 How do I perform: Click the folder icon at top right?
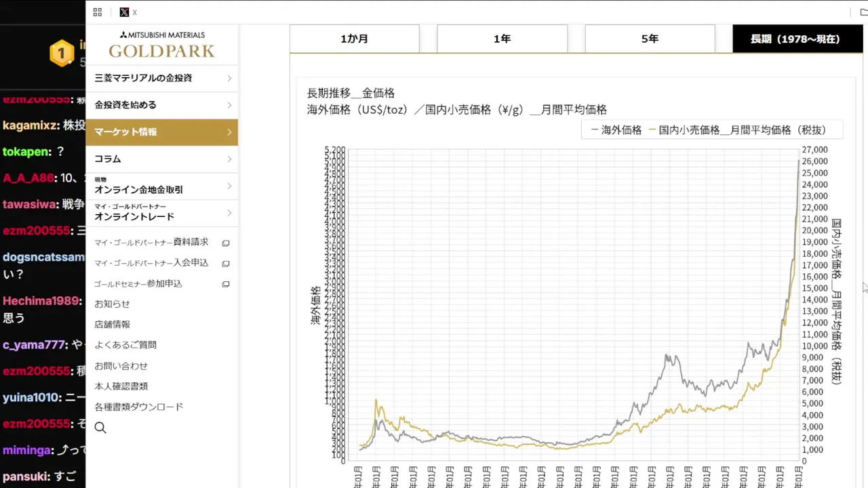point(863,12)
